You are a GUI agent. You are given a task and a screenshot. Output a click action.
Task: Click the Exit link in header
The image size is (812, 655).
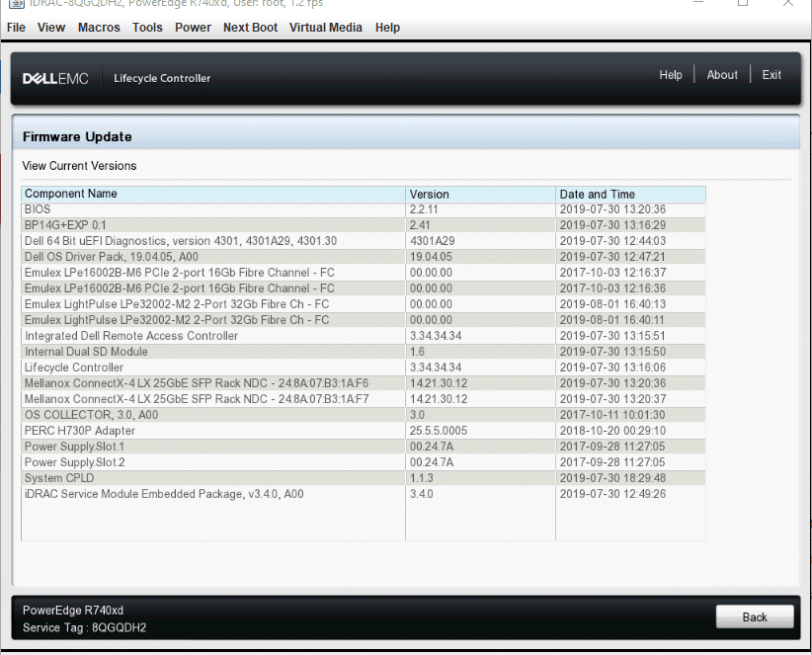[771, 75]
